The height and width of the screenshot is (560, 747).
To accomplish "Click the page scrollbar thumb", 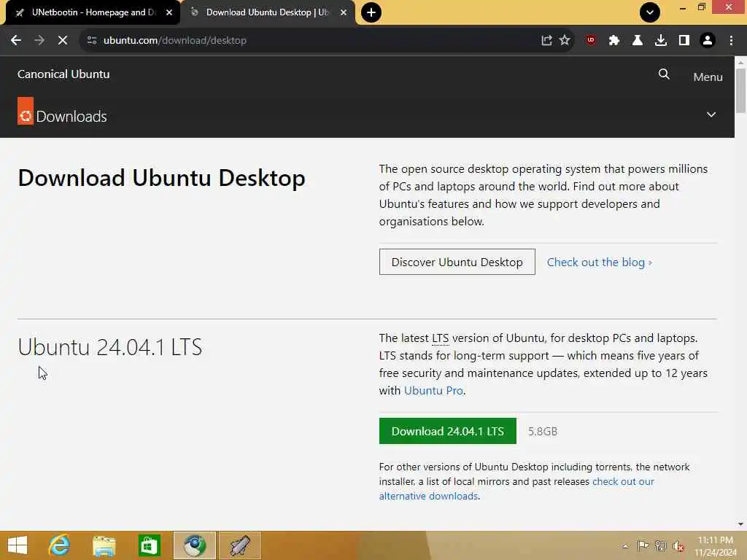I will click(x=740, y=90).
